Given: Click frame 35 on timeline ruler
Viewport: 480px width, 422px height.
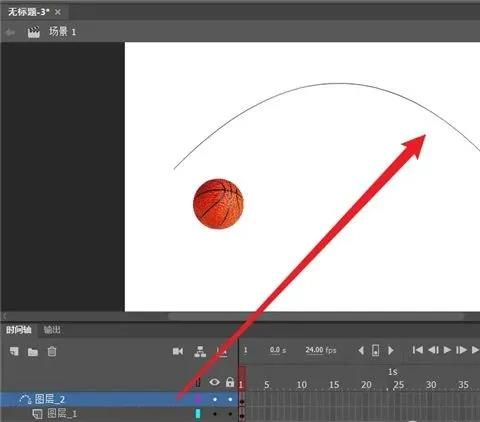Looking at the screenshot, I should tap(463, 385).
